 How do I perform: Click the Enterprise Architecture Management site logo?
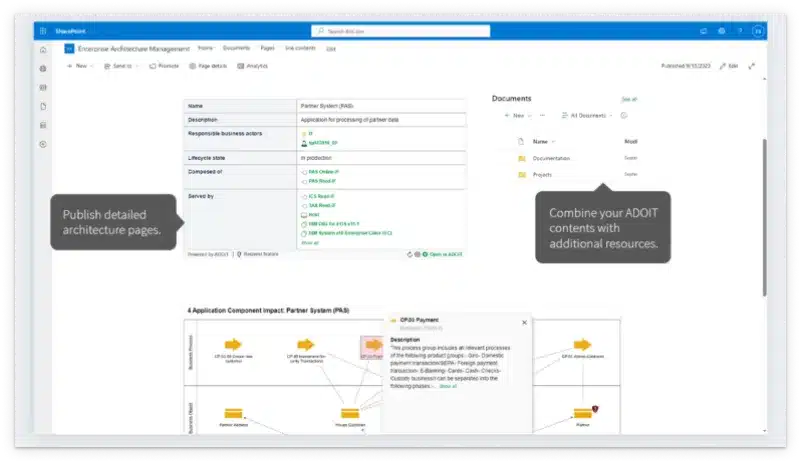pyautogui.click(x=69, y=49)
